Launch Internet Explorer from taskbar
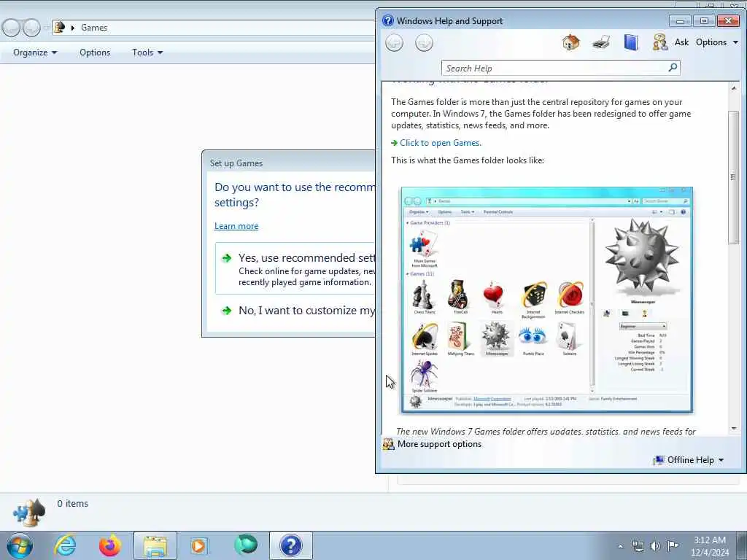 (65, 545)
